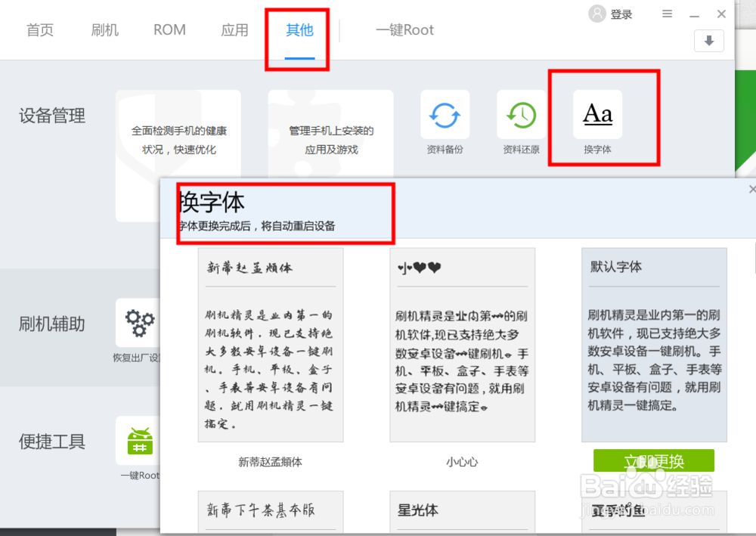Click the green 立即更换 button
The width and height of the screenshot is (756, 536).
click(x=654, y=461)
